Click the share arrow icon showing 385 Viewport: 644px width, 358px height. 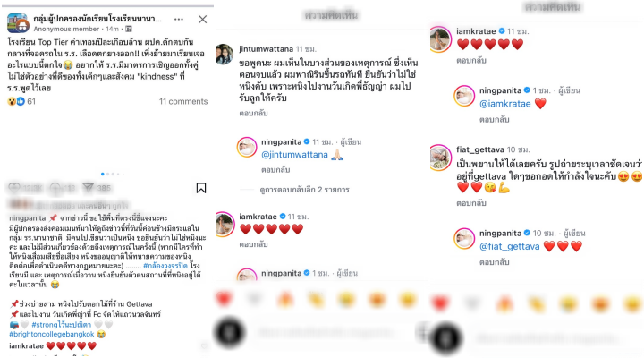(x=88, y=187)
